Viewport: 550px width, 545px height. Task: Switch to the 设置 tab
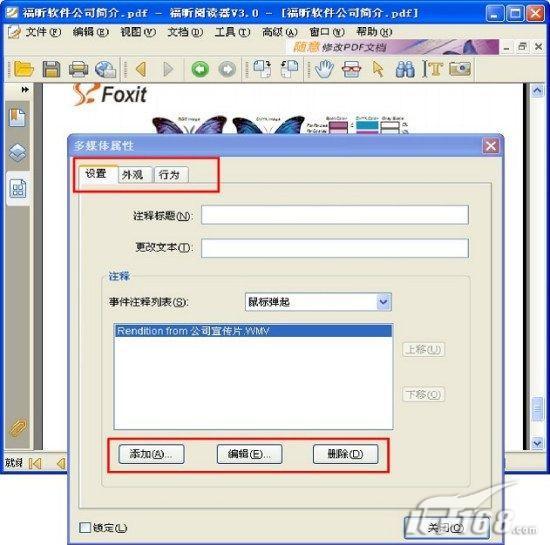[x=98, y=174]
